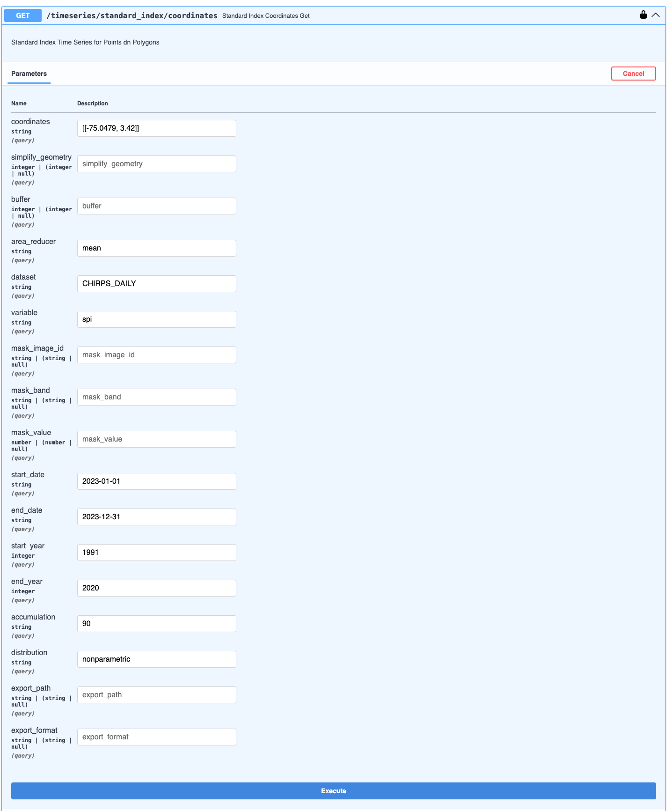The image size is (672, 811).
Task: Click the endpoint path /timeseries/standard_index/coordinates
Action: [x=131, y=15]
